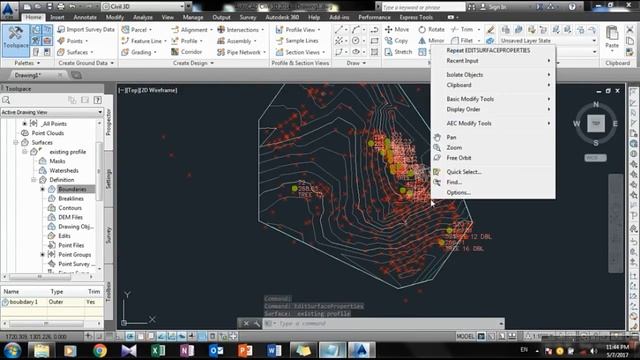
Task: Select the Copy tool
Action: pos(396,41)
